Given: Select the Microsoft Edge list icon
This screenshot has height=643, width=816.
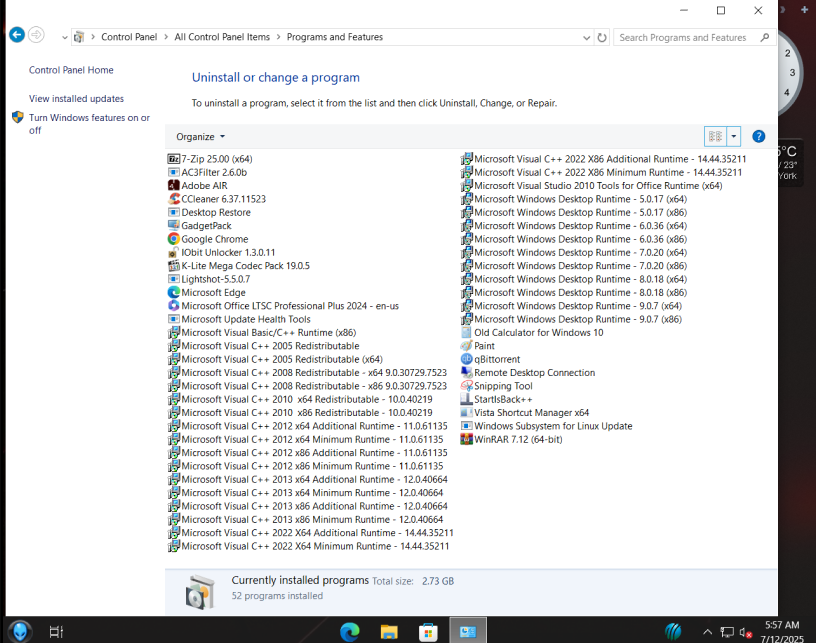Looking at the screenshot, I should click(173, 292).
